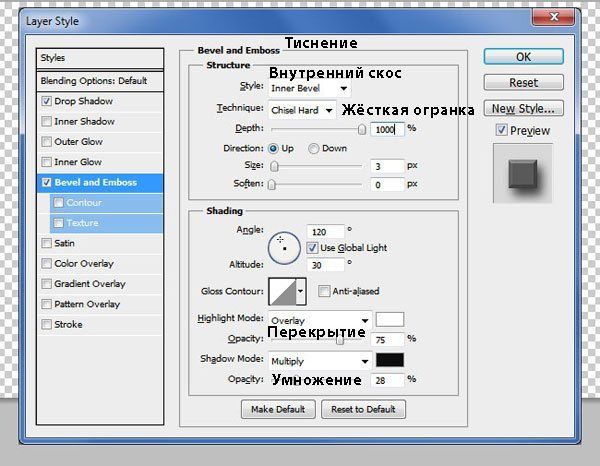The image size is (600, 466).
Task: Select the Up direction radio button
Action: tap(273, 148)
